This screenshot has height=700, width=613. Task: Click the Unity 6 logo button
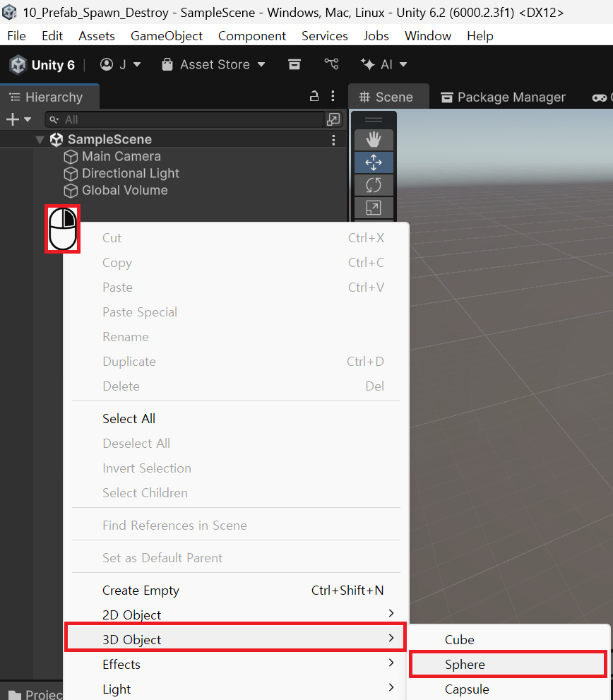coord(42,65)
